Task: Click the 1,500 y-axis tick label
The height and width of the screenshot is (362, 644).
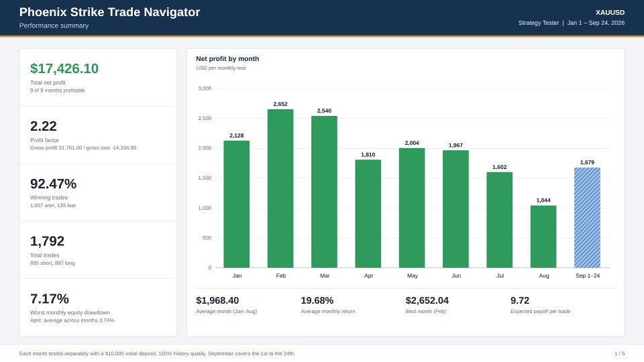Action: 205,178
